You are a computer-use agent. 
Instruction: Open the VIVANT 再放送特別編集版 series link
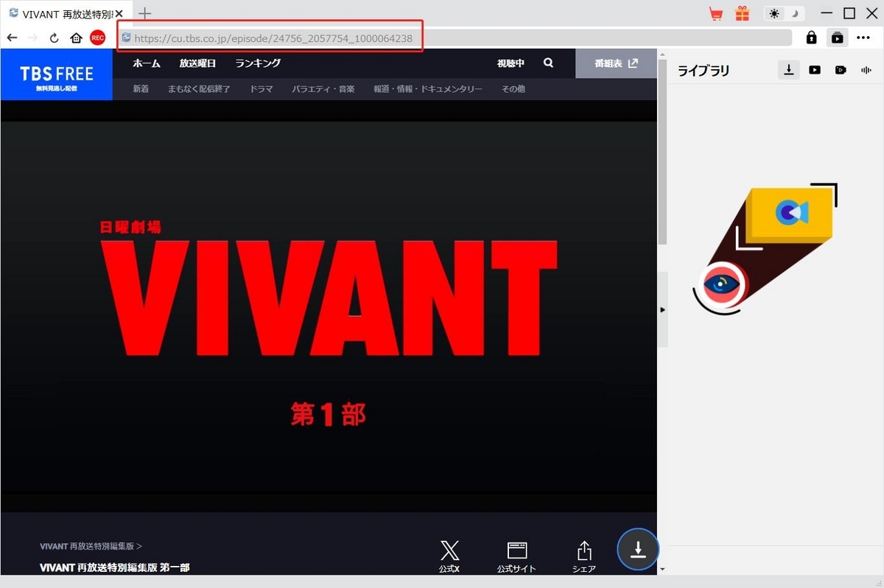coord(91,546)
